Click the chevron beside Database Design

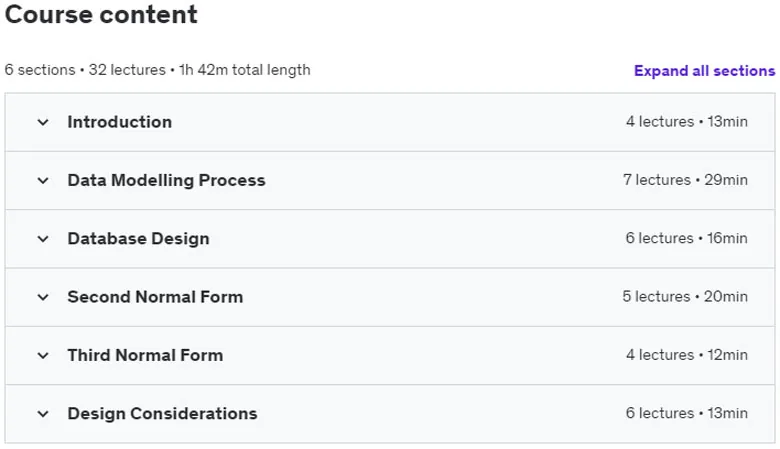(43, 239)
